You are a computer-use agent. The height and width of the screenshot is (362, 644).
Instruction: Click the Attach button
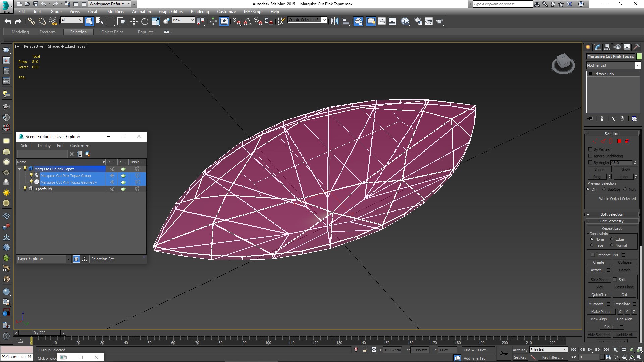tap(596, 270)
